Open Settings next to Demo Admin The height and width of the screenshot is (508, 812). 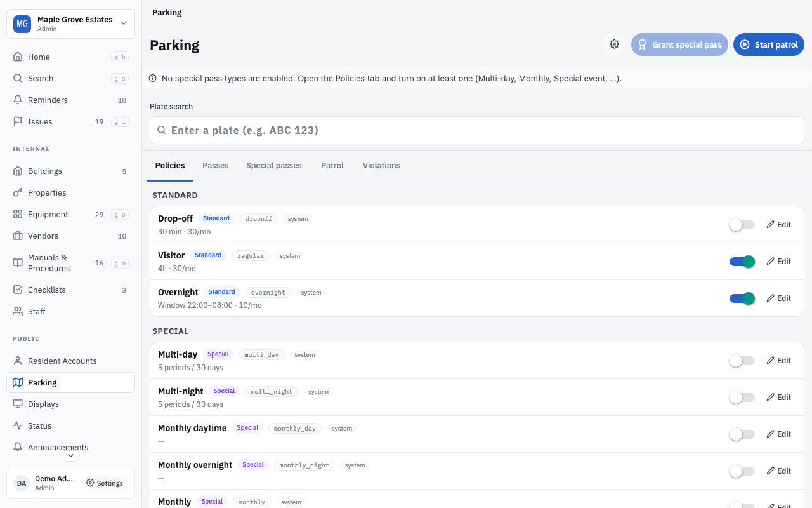(x=105, y=483)
